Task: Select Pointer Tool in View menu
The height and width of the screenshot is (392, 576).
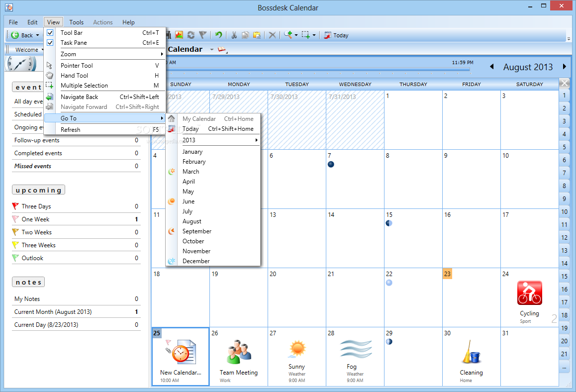Action: (x=104, y=65)
